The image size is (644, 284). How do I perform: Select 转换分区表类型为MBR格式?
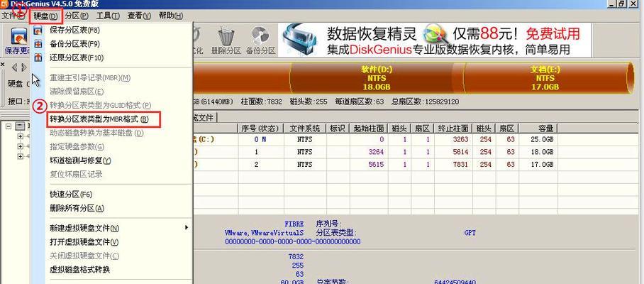pyautogui.click(x=99, y=119)
